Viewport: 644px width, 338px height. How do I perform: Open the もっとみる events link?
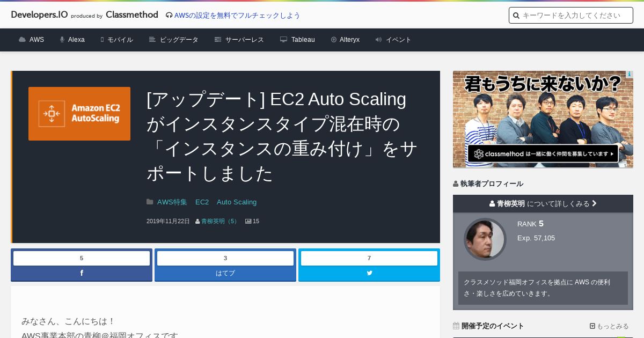click(x=609, y=326)
